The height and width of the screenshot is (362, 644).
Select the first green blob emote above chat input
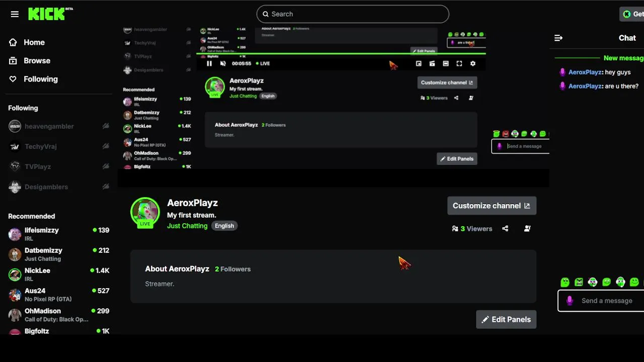tap(565, 282)
